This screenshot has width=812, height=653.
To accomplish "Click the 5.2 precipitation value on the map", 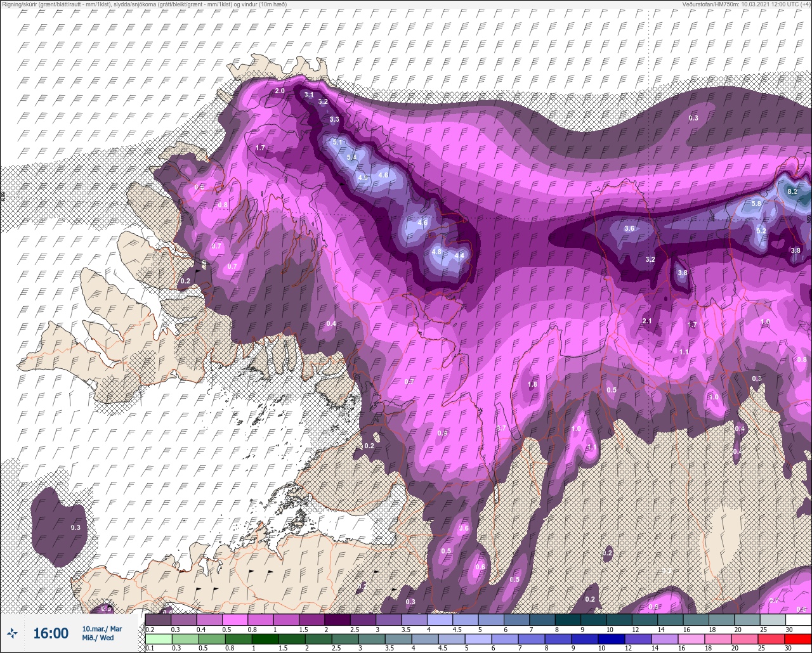I will [761, 231].
